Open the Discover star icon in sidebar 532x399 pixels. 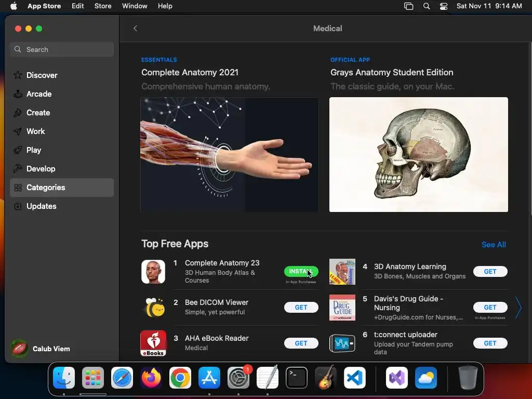click(x=18, y=75)
